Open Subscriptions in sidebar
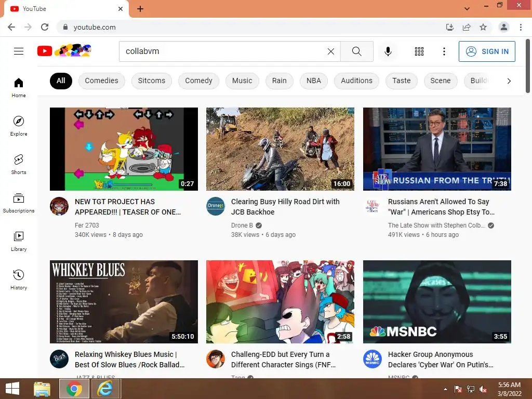The height and width of the screenshot is (399, 532). click(x=19, y=203)
